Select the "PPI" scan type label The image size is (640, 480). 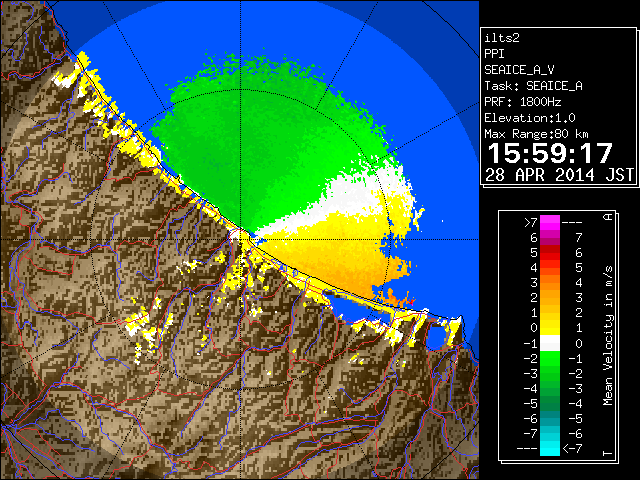pyautogui.click(x=494, y=54)
